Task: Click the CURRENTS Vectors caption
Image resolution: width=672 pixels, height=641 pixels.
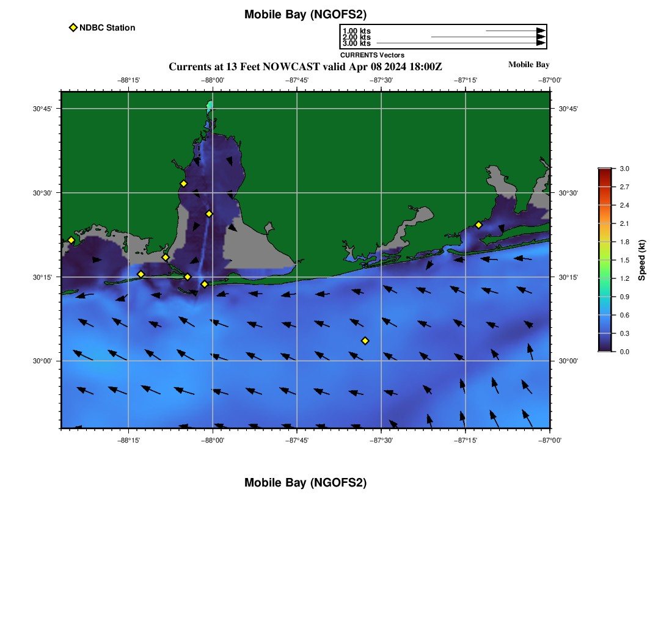Action: (372, 55)
